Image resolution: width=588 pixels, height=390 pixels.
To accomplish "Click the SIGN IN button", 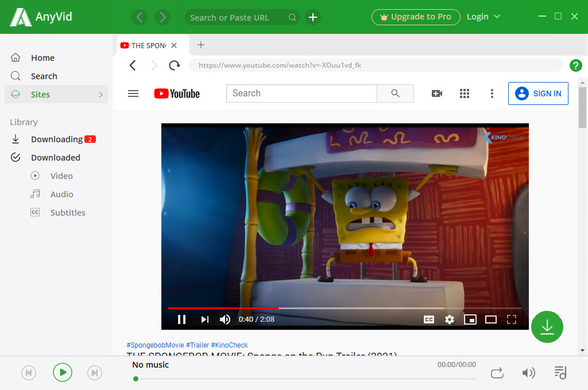I will 538,93.
